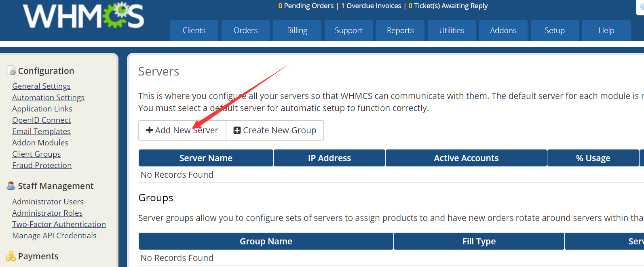Image resolution: width=644 pixels, height=267 pixels.
Task: Open the Help menu tab
Action: (x=606, y=30)
